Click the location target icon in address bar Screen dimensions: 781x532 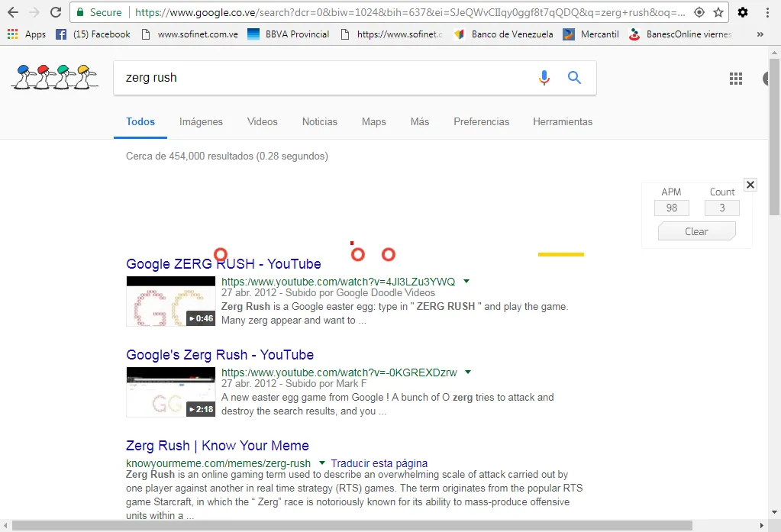[x=699, y=12]
